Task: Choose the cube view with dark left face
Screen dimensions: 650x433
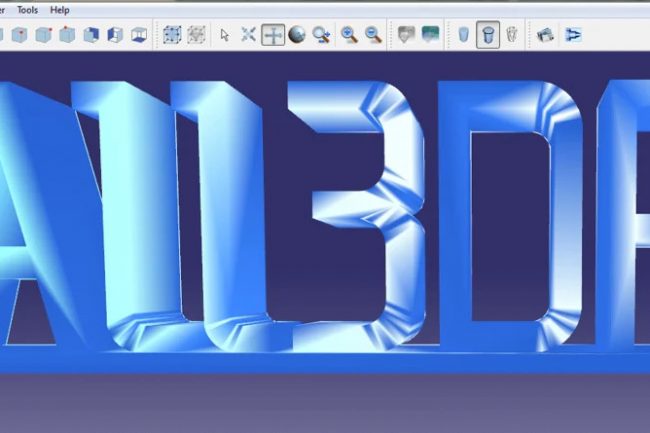Action: (x=91, y=35)
